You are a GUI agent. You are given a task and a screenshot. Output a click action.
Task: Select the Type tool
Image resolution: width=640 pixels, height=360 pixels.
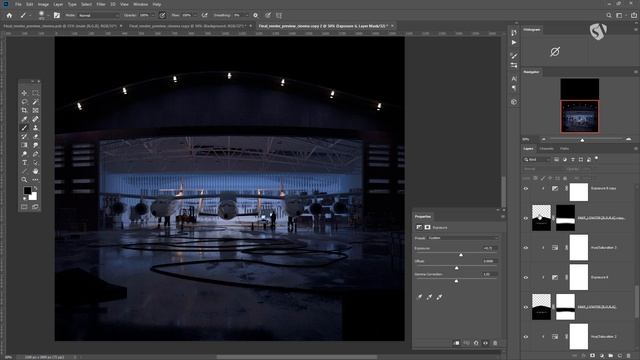pyautogui.click(x=24, y=162)
